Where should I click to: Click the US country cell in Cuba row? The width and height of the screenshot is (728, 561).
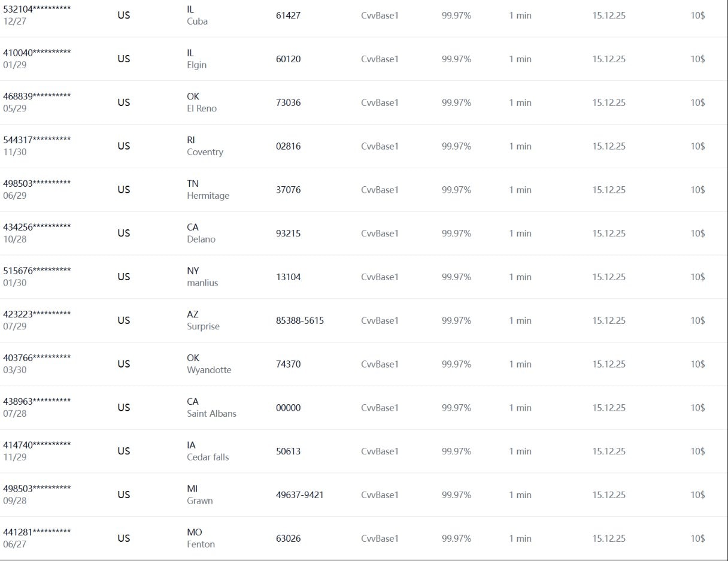point(123,15)
